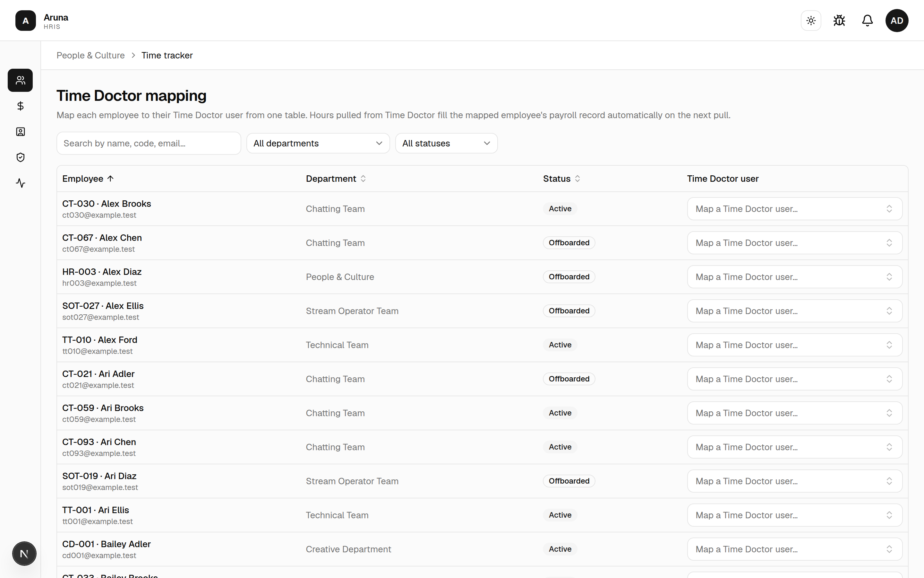This screenshot has width=924, height=578.
Task: Click Alex Ford's Active status badge
Action: click(x=560, y=345)
